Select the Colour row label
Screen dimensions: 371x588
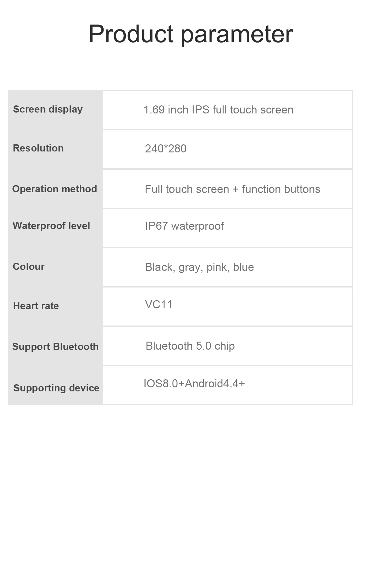point(29,266)
